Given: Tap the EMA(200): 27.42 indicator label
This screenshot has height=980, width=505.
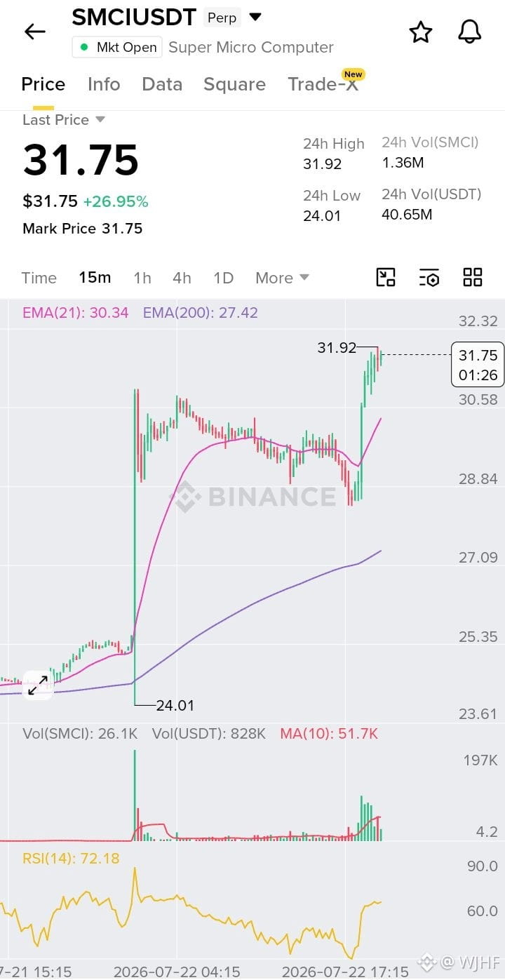Looking at the screenshot, I should point(201,313).
